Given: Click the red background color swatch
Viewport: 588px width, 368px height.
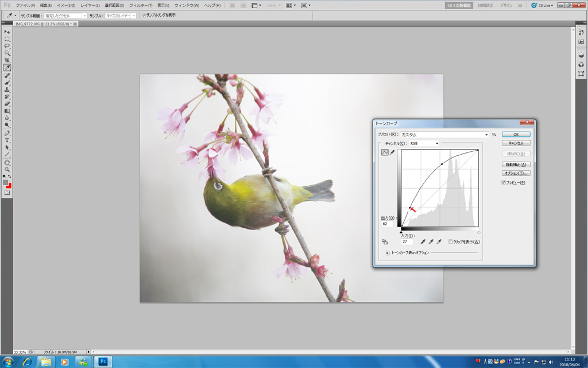Looking at the screenshot, I should pyautogui.click(x=9, y=185).
